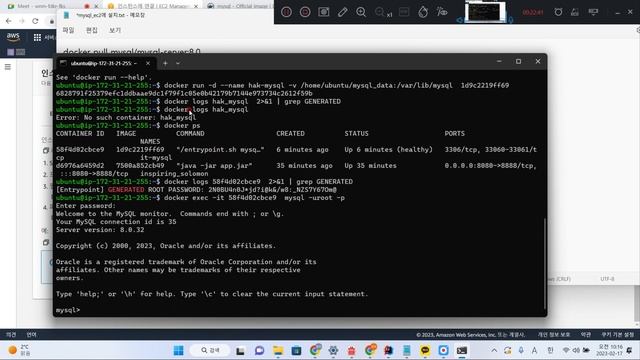Take a screenshot with the recorder camera icon
Screen dimensions: 640x360
tap(324, 12)
